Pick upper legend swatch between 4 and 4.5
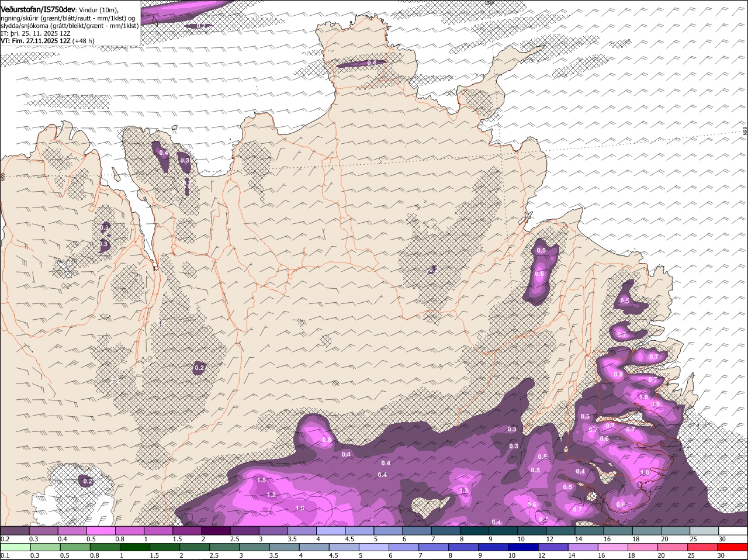Viewport: 748px width, 560px height. click(330, 531)
